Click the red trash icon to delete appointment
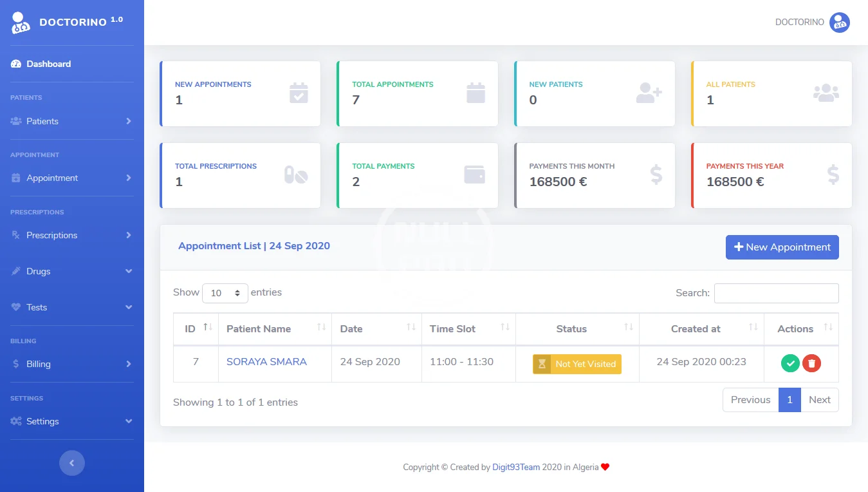The width and height of the screenshot is (868, 492). coord(811,363)
